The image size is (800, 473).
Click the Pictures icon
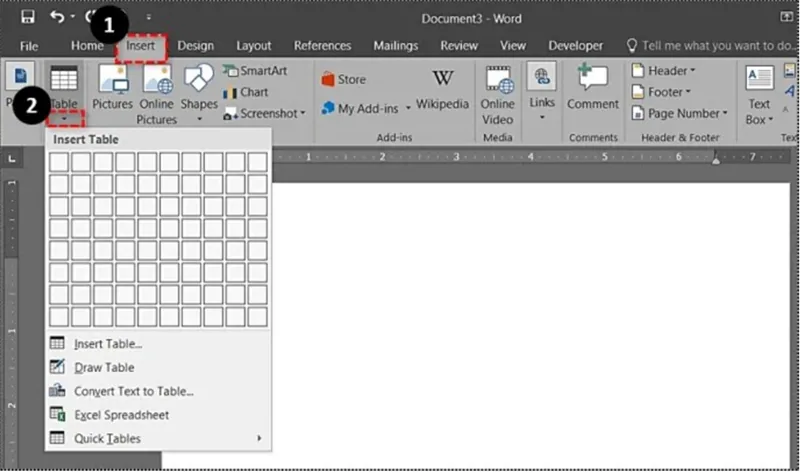[113, 80]
